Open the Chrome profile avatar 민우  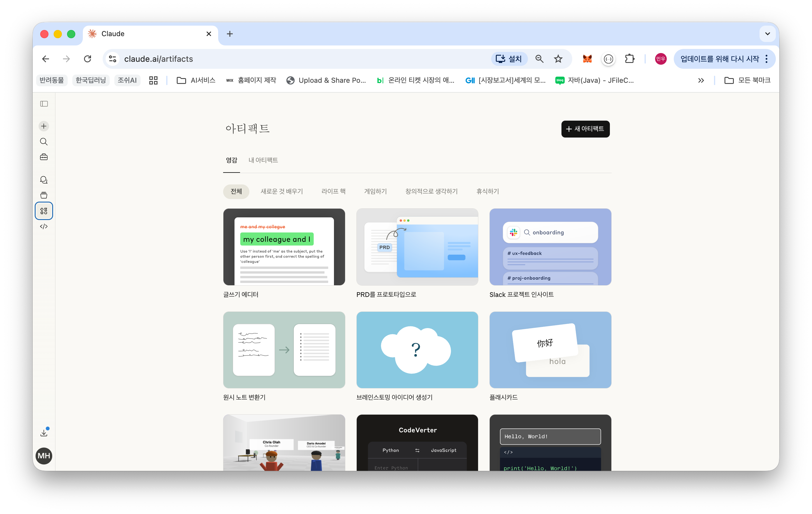click(x=661, y=59)
